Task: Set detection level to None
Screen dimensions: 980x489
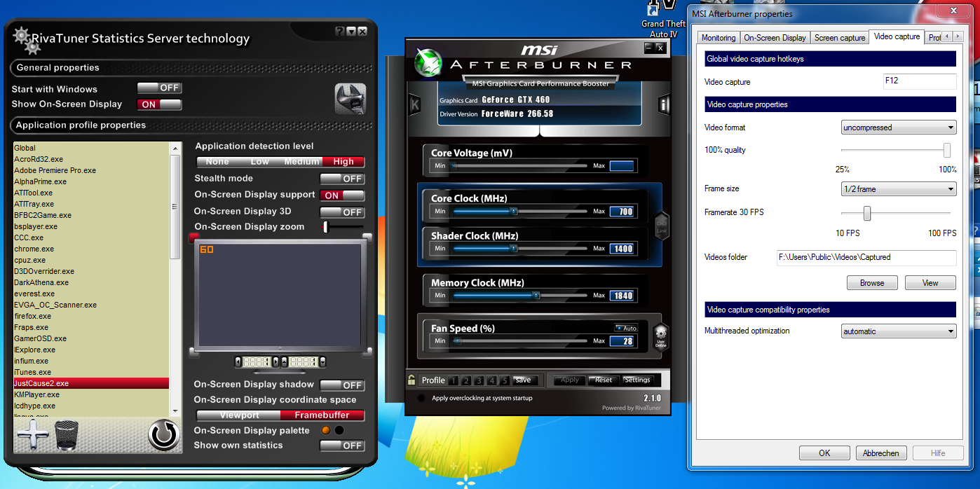Action: (217, 162)
